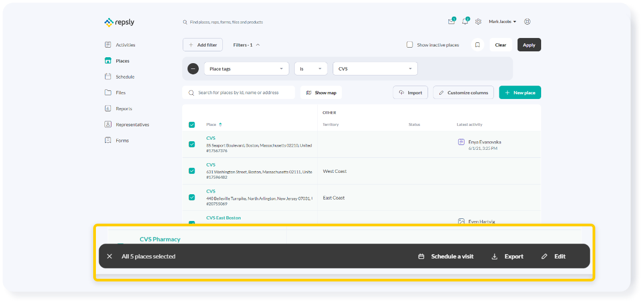Open Schedule in the sidebar
This screenshot has height=305, width=644.
click(119, 77)
